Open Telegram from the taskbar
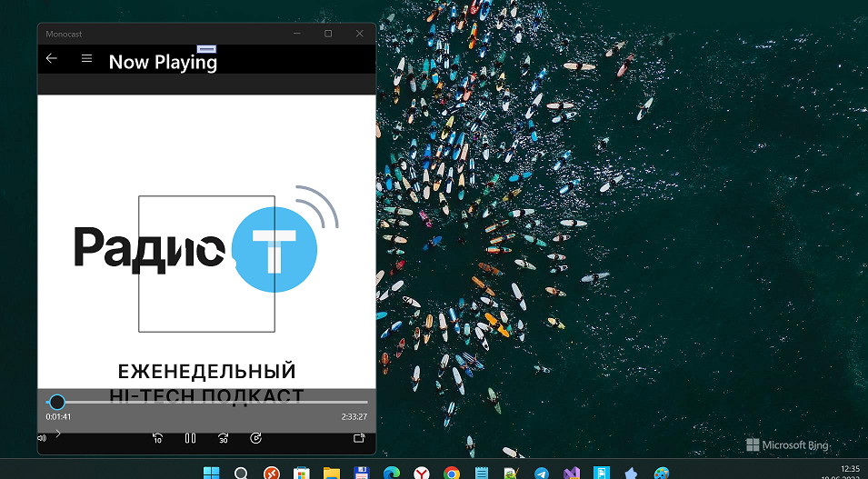 [542, 474]
